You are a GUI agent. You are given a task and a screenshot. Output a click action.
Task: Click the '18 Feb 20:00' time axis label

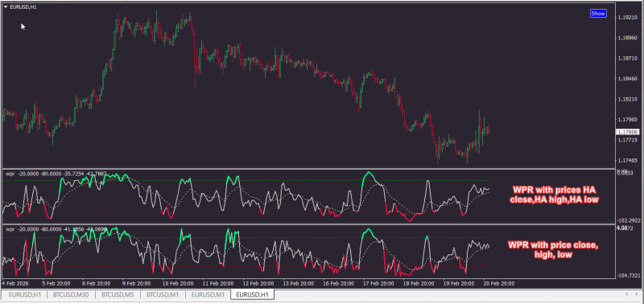(419, 283)
